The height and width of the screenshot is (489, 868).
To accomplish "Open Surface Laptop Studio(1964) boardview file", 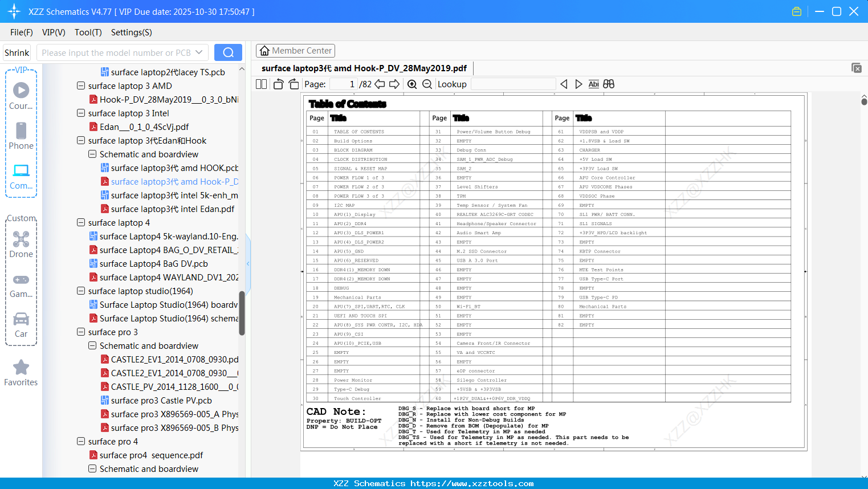I will click(x=163, y=304).
